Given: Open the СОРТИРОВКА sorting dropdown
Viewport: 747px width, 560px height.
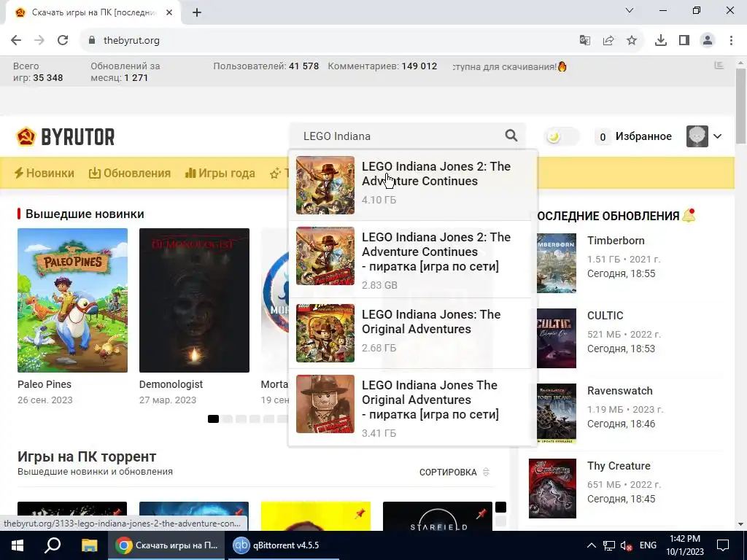Looking at the screenshot, I should point(454,472).
